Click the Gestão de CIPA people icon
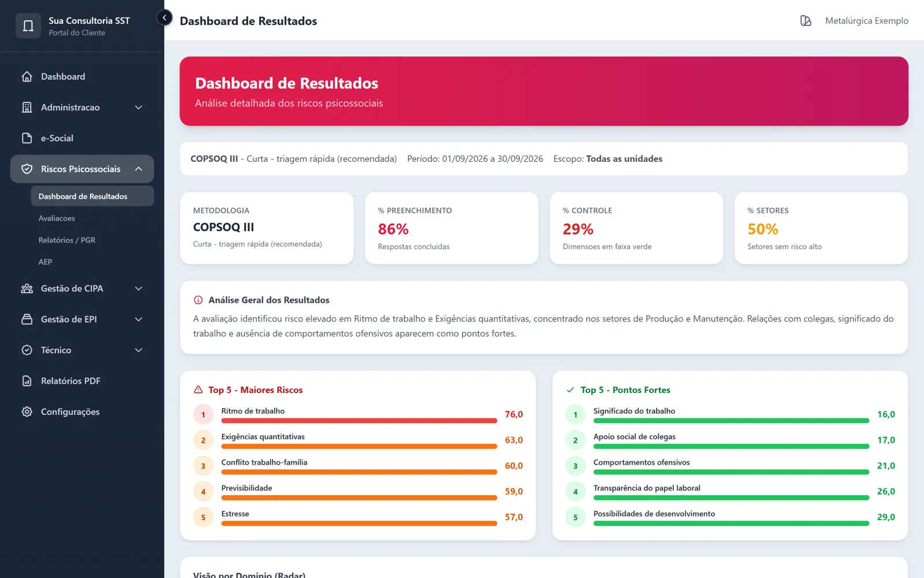924x578 pixels. tap(27, 288)
